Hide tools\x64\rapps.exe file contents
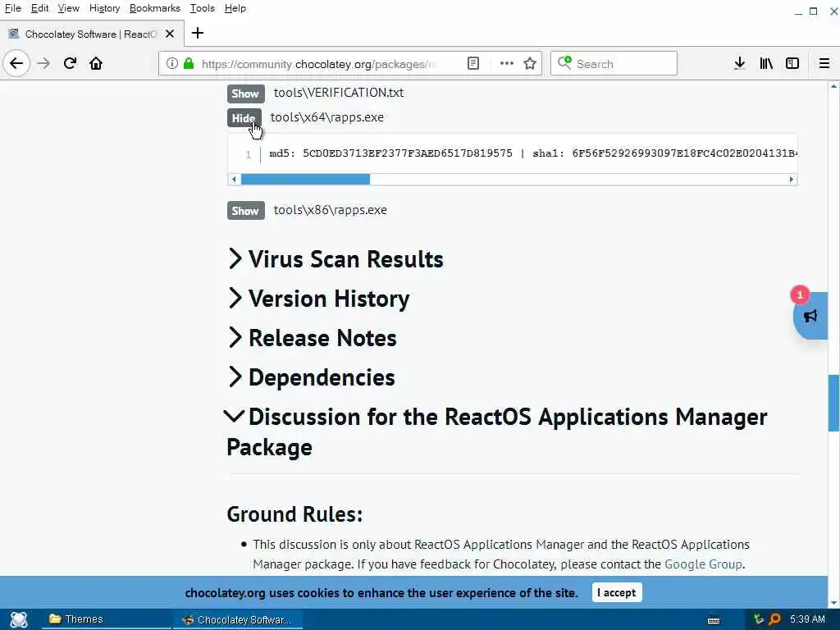The image size is (840, 630). click(244, 118)
